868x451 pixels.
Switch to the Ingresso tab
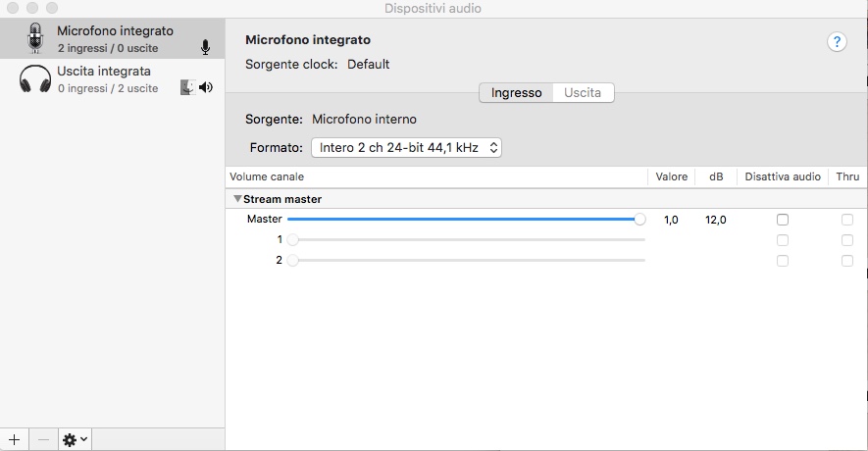pyautogui.click(x=516, y=92)
